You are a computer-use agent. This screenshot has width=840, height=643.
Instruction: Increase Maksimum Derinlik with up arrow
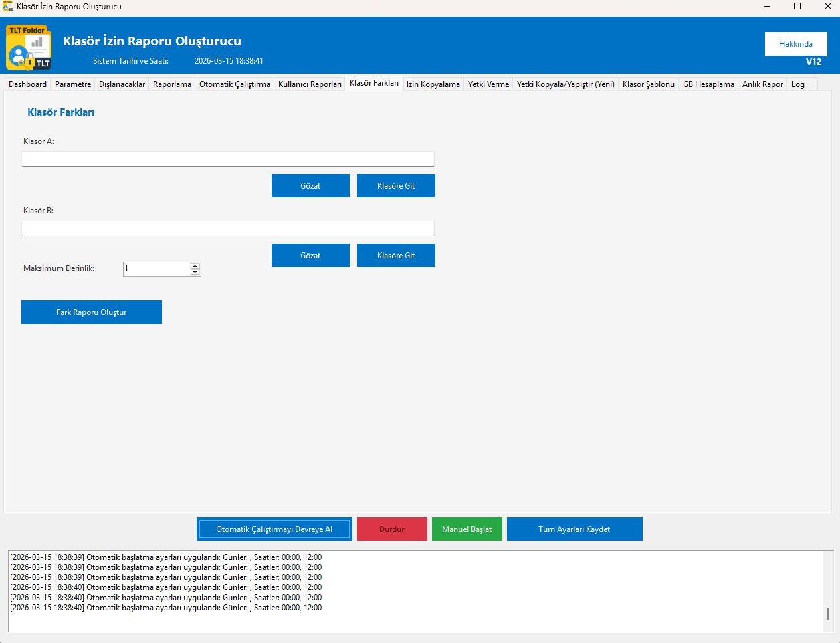195,266
